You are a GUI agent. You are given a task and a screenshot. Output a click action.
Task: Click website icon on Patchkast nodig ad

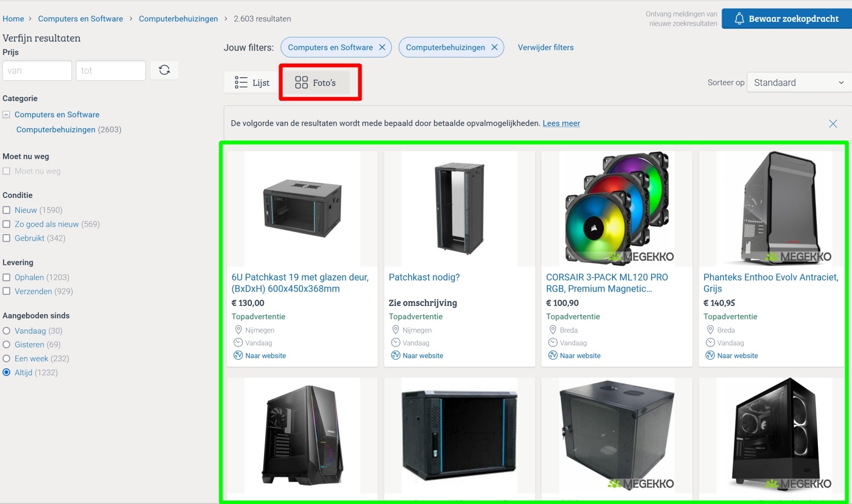click(x=396, y=356)
